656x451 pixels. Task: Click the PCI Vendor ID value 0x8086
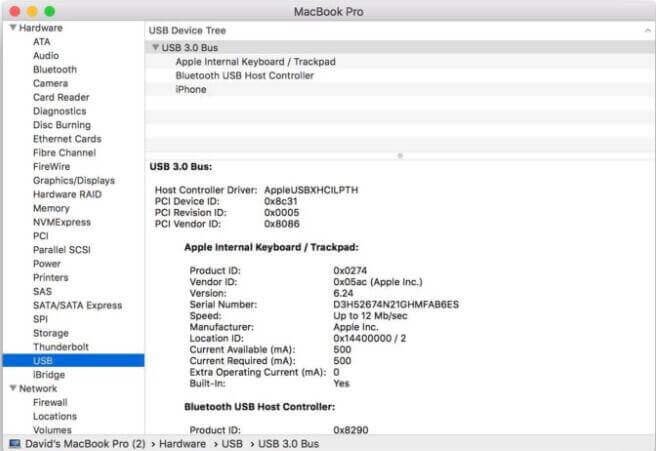[x=282, y=224]
